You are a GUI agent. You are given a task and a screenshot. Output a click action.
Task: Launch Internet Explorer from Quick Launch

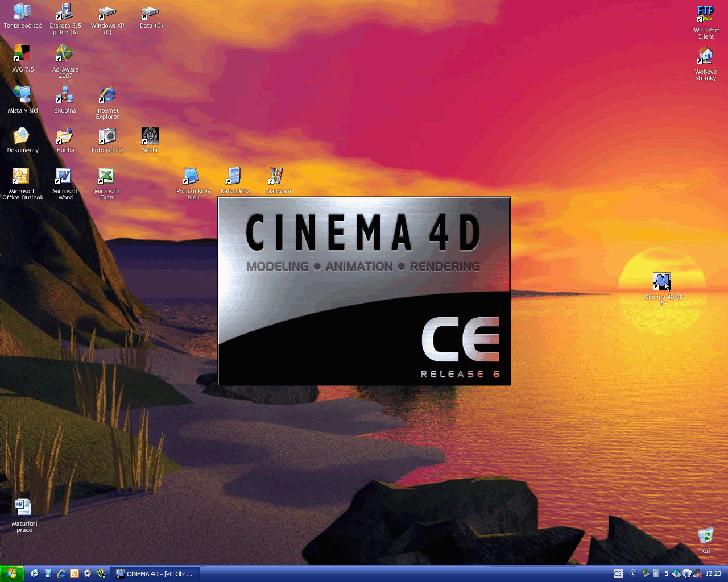[61, 573]
